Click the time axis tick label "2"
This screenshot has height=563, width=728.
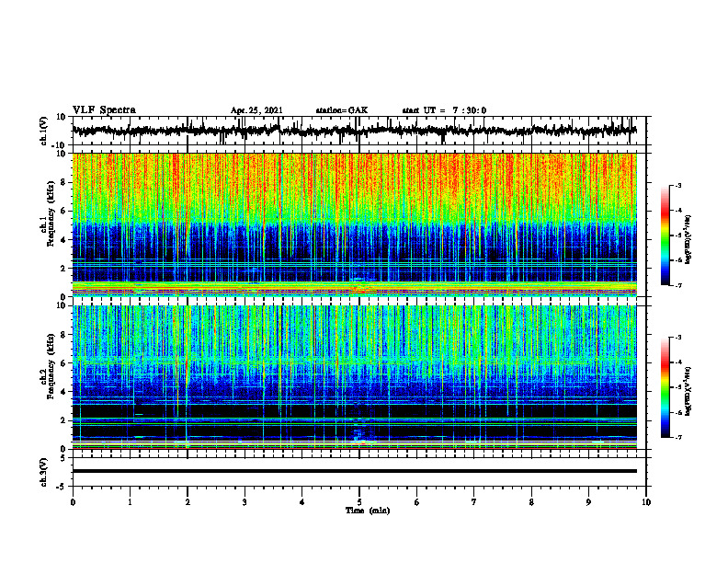(x=188, y=502)
